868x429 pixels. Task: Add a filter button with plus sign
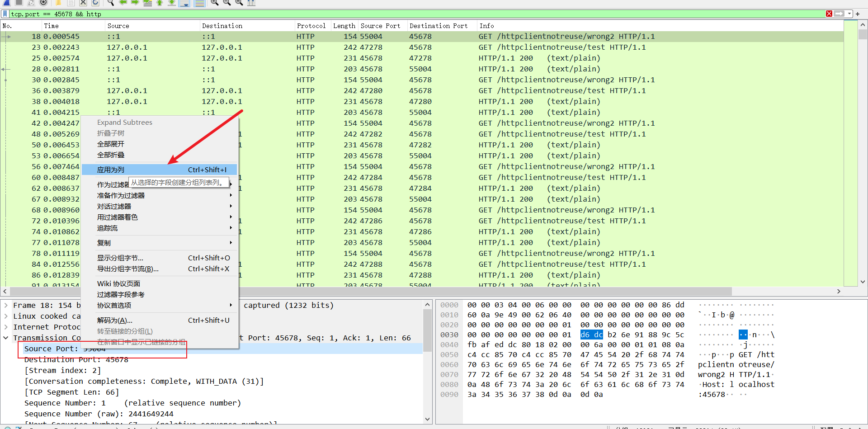[x=858, y=14]
